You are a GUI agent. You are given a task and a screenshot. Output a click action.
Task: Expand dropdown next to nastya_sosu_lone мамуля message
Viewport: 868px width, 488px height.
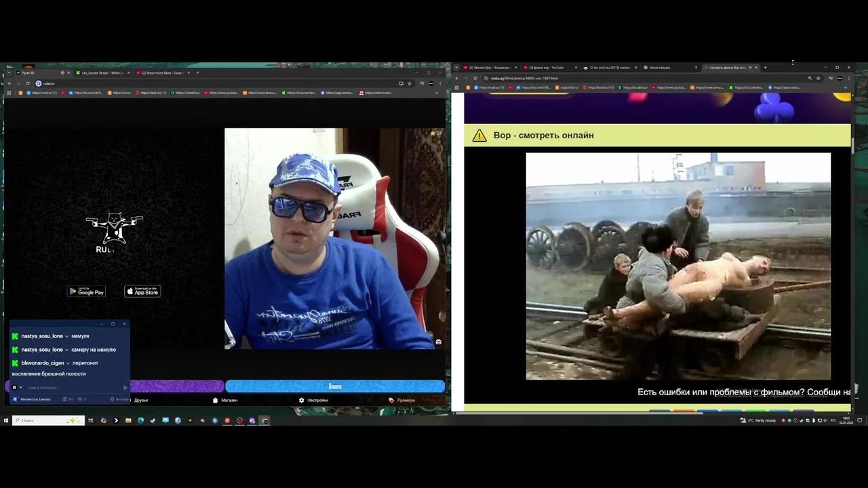pyautogui.click(x=66, y=336)
